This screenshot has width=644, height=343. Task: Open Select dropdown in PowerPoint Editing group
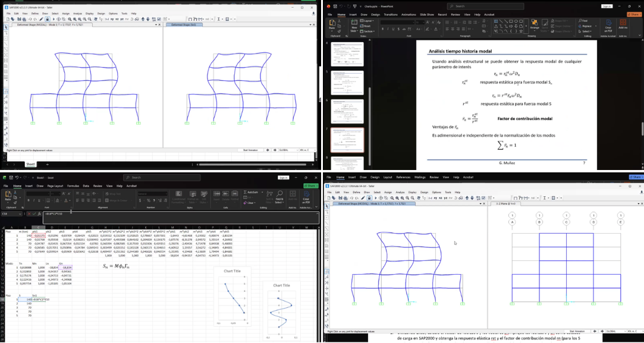tap(586, 32)
